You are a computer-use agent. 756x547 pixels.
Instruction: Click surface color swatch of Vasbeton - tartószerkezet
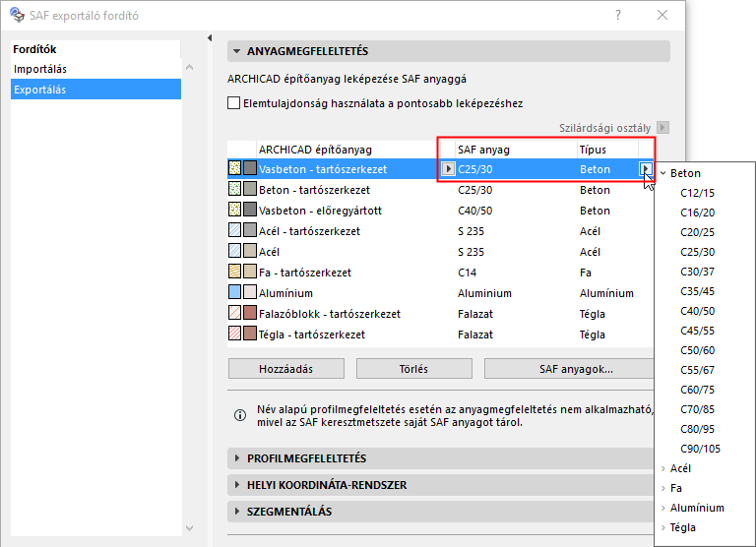[250, 168]
